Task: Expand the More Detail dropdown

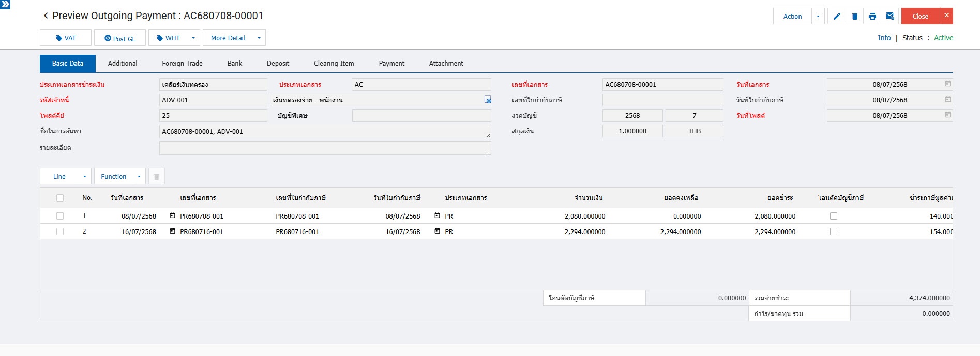Action: (x=259, y=38)
